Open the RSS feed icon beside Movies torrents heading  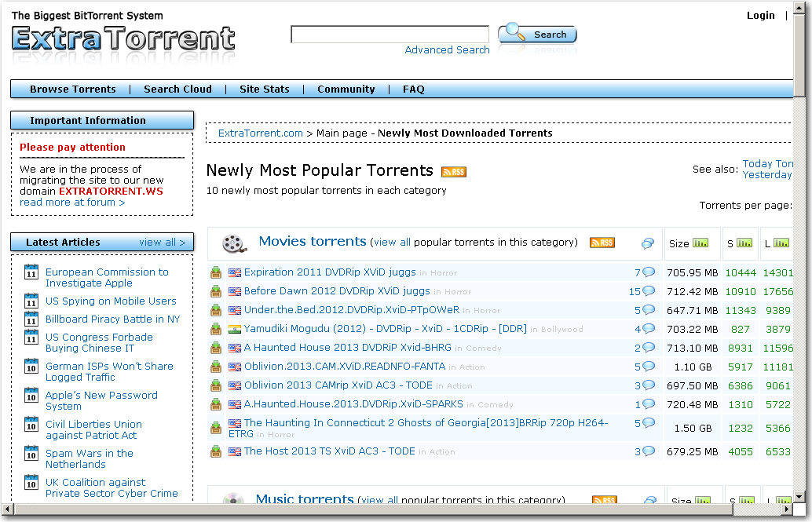602,243
